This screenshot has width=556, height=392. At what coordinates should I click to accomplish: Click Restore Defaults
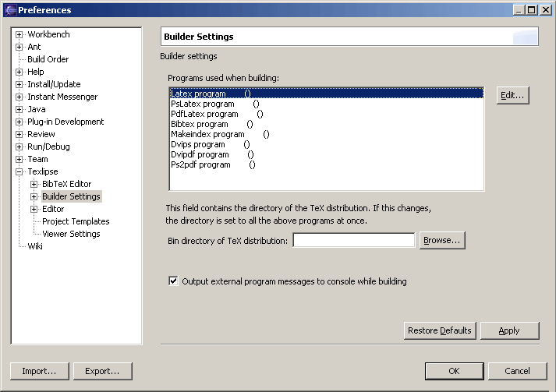(x=440, y=330)
